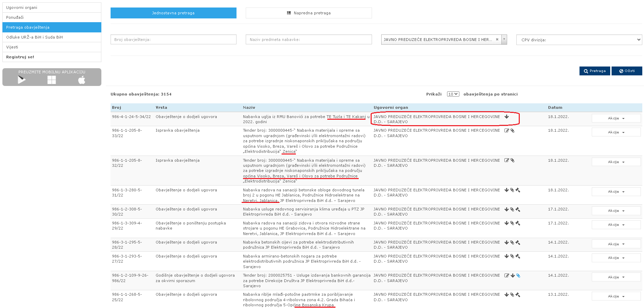The width and height of the screenshot is (644, 308).
Task: Select Pretraga obavještenja in the sidebar
Action: (x=52, y=27)
